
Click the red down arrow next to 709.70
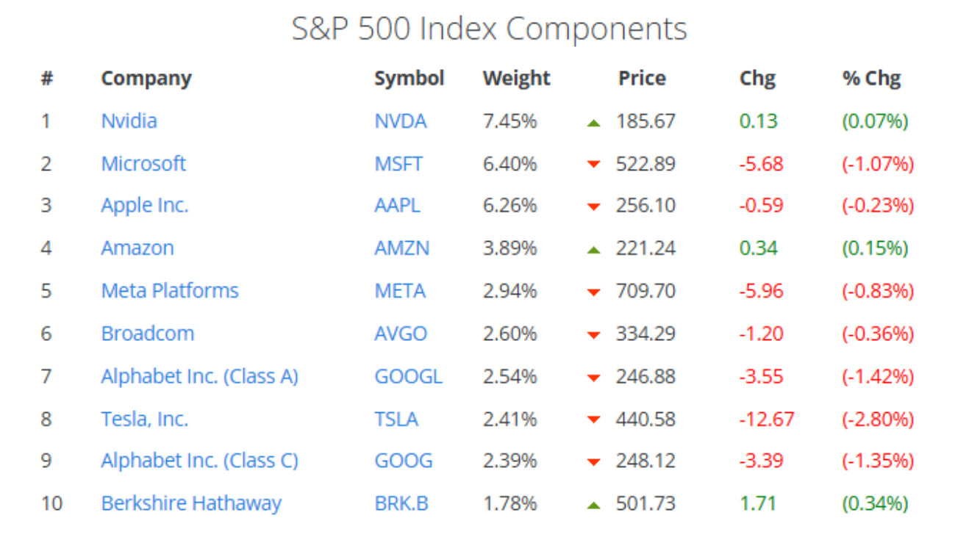pyautogui.click(x=594, y=292)
